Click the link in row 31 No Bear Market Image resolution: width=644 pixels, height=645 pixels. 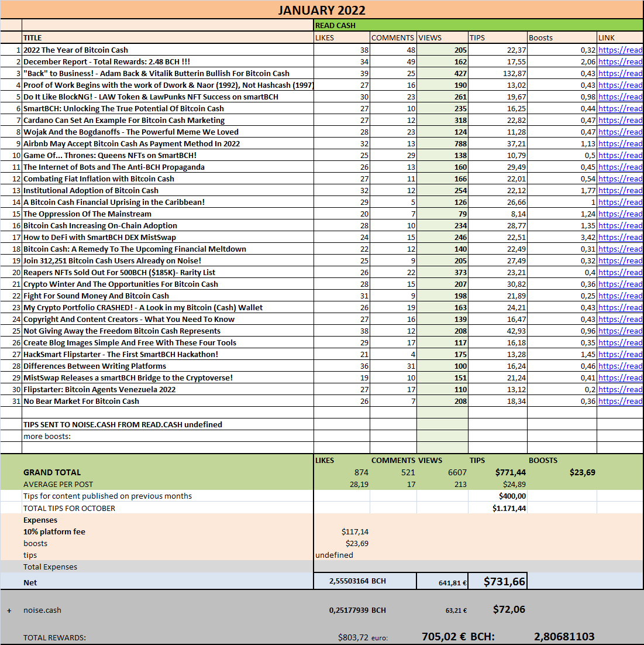620,401
